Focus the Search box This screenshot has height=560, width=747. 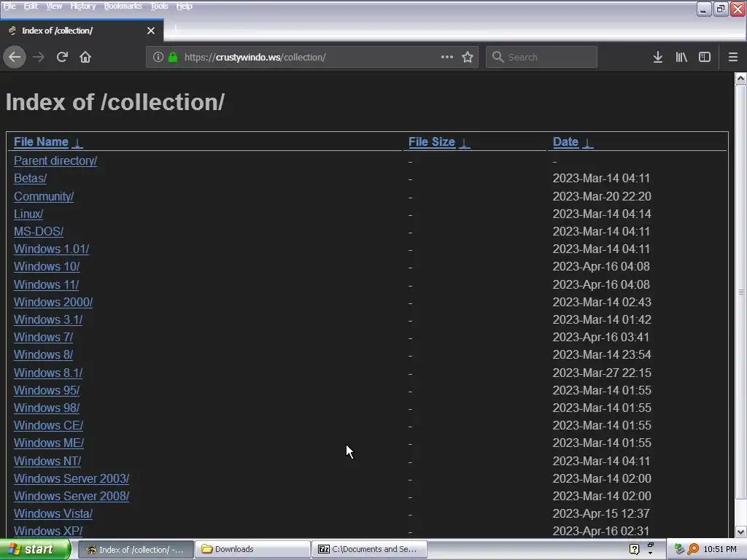click(541, 57)
